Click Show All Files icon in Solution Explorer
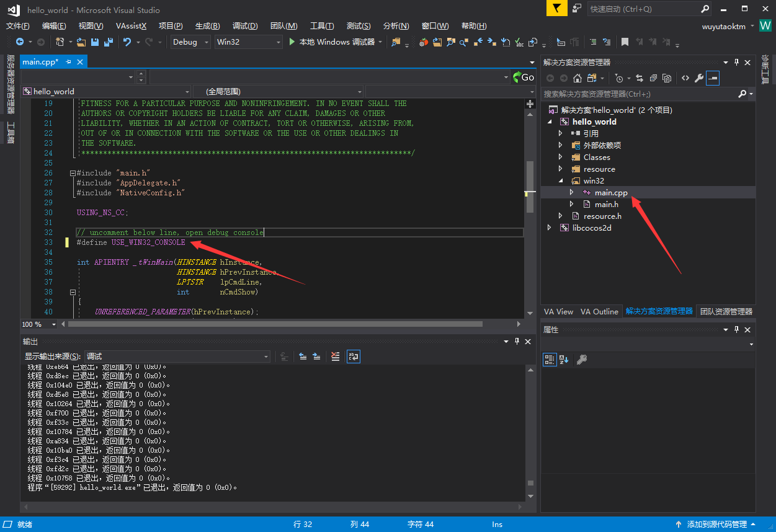 point(667,78)
